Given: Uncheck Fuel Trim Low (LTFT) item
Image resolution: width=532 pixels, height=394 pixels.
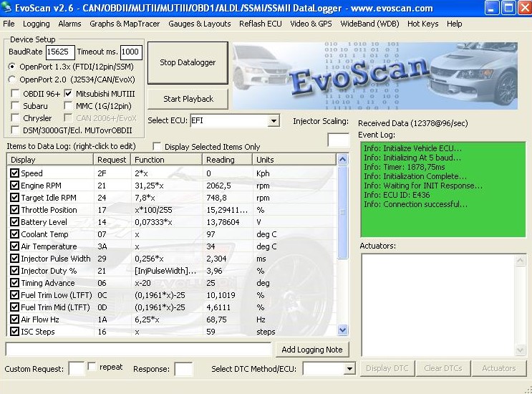Looking at the screenshot, I should [14, 295].
